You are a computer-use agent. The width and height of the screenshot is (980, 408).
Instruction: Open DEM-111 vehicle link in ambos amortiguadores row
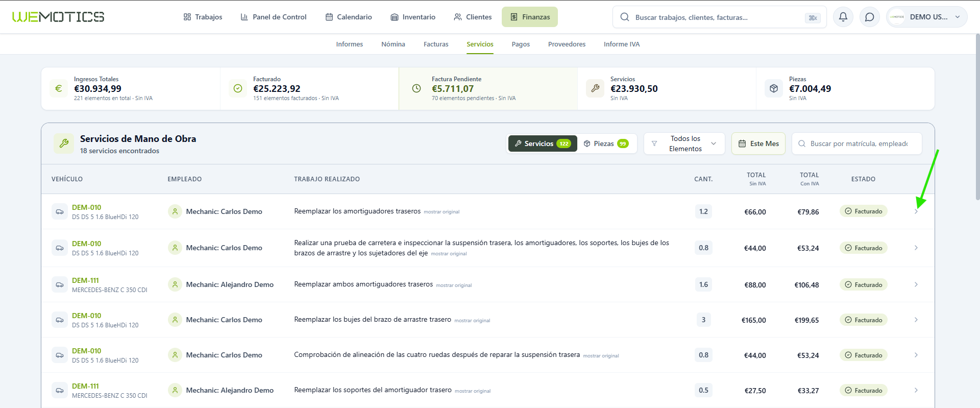point(85,280)
